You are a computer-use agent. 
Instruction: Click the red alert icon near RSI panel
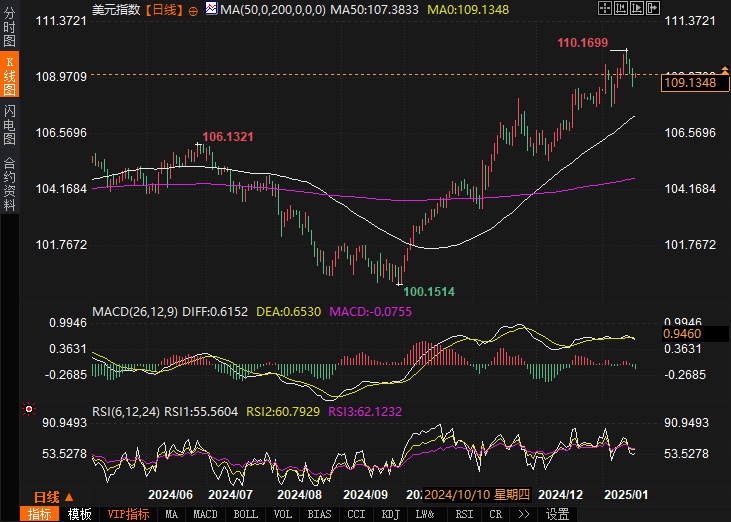click(29, 409)
